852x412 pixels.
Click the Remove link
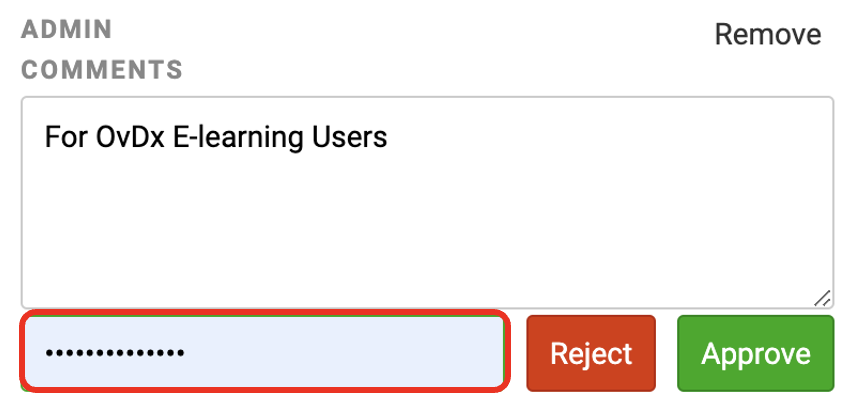767,35
